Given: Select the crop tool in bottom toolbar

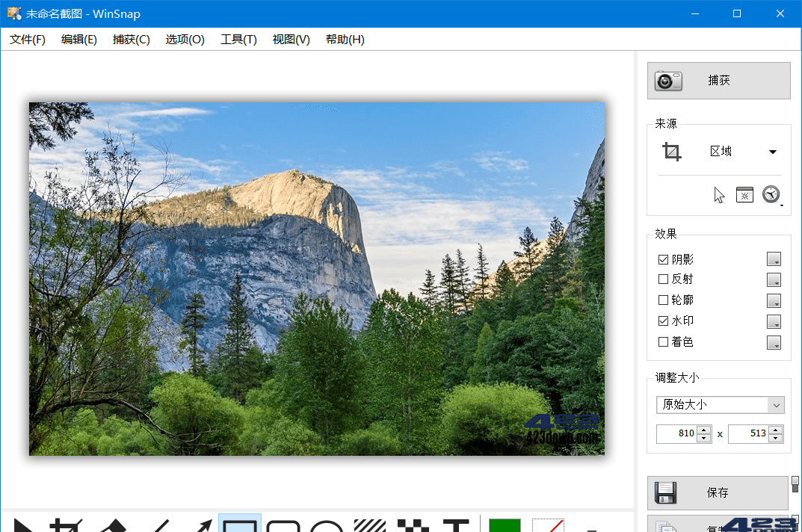Looking at the screenshot, I should [67, 525].
